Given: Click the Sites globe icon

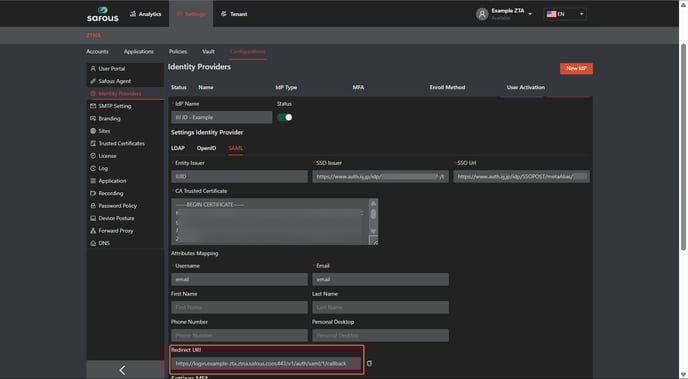Looking at the screenshot, I should coord(93,131).
